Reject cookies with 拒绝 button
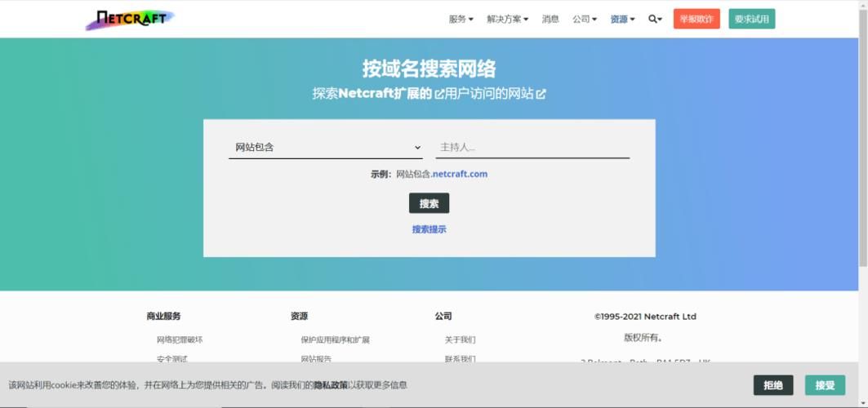Viewport: 868px width, 408px height. pos(772,385)
